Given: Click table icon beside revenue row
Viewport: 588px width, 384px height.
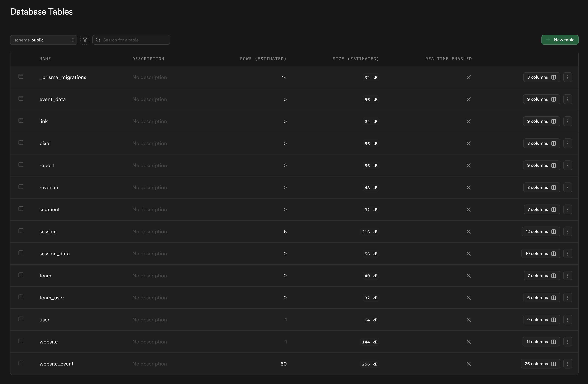Looking at the screenshot, I should click(21, 187).
